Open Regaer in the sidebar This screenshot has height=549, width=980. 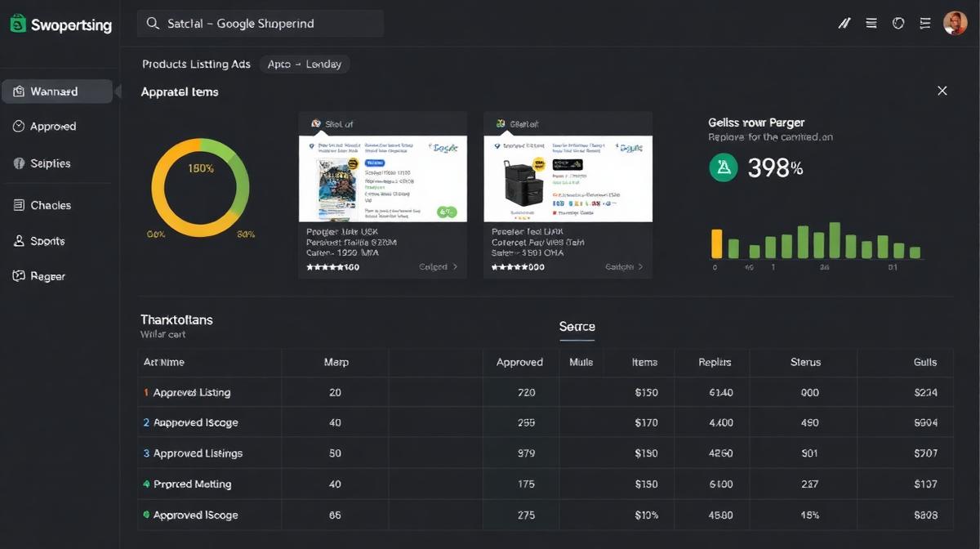(x=47, y=276)
